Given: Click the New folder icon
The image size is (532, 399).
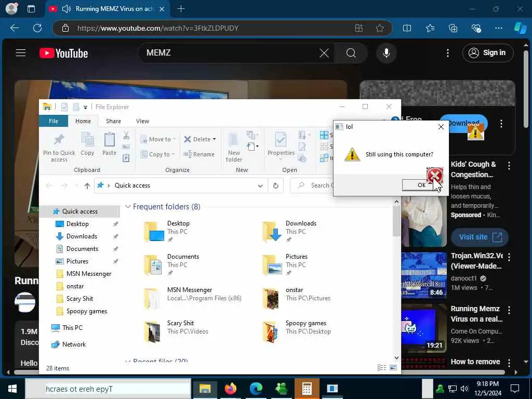Looking at the screenshot, I should pos(234,140).
